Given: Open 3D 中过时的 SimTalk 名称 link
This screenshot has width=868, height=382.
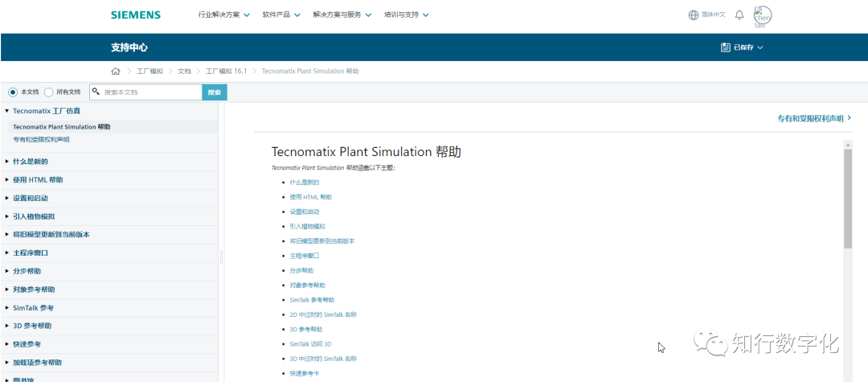Looking at the screenshot, I should pos(323,359).
